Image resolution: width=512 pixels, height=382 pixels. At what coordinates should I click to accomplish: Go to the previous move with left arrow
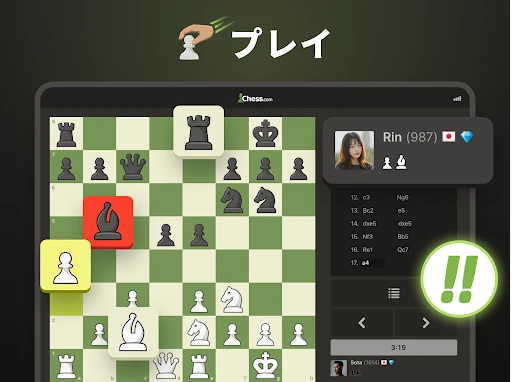362,323
